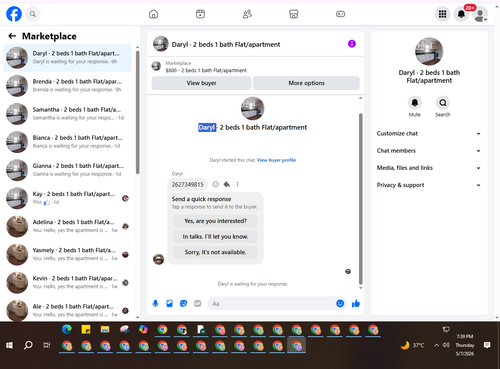The height and width of the screenshot is (369, 500).
Task: Click the large listing photo in right panel
Action: [x=429, y=51]
